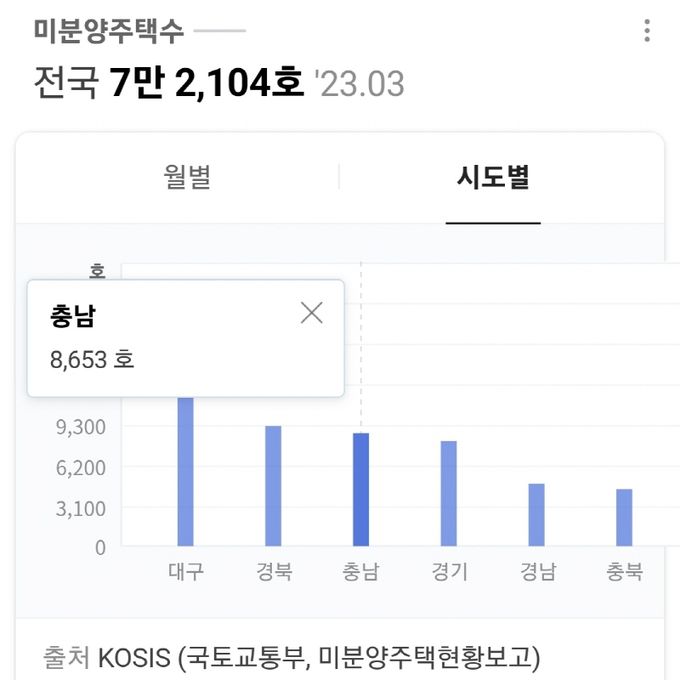Click the 충북 x-axis label
Viewport: 680px width, 680px height.
pyautogui.click(x=624, y=571)
